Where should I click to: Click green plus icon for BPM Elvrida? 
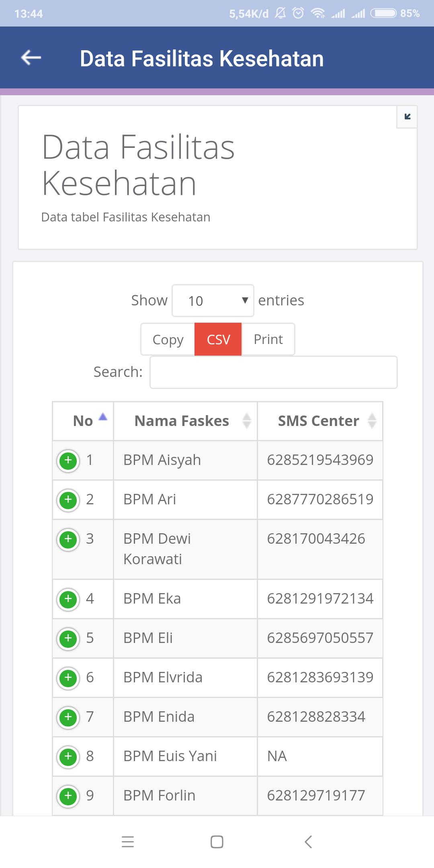coord(68,678)
